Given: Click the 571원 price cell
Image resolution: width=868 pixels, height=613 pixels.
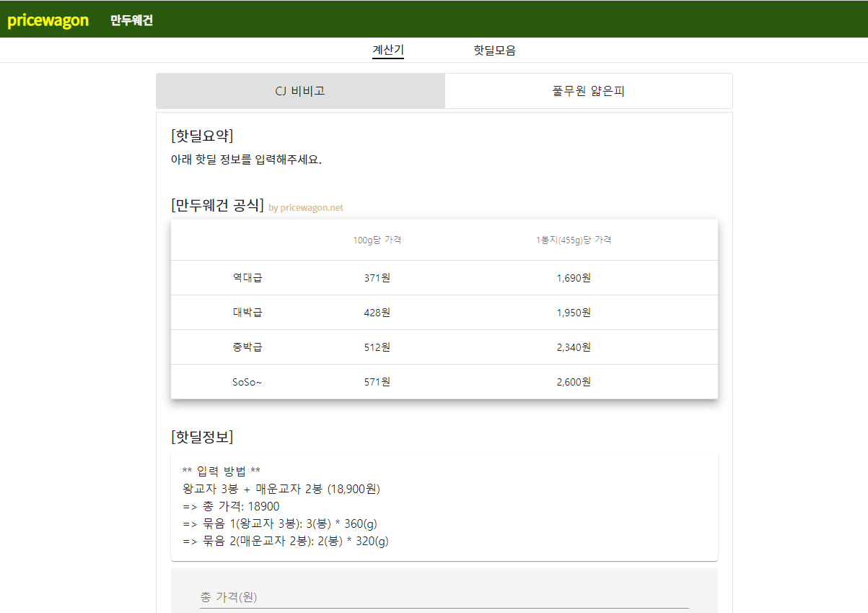Looking at the screenshot, I should [377, 382].
